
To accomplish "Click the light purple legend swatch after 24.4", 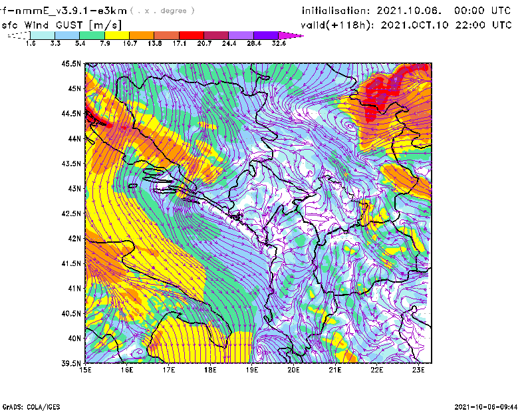I will 241,35.
